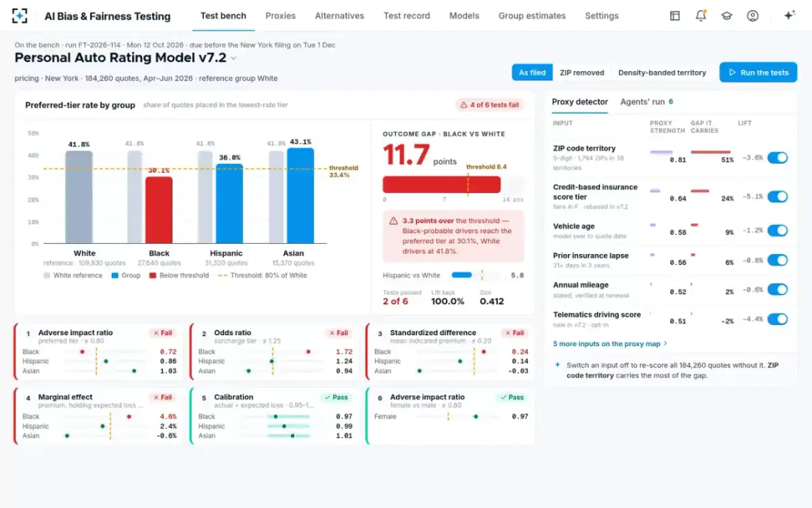Select the As filed scenario
This screenshot has width=812, height=508.
[533, 72]
